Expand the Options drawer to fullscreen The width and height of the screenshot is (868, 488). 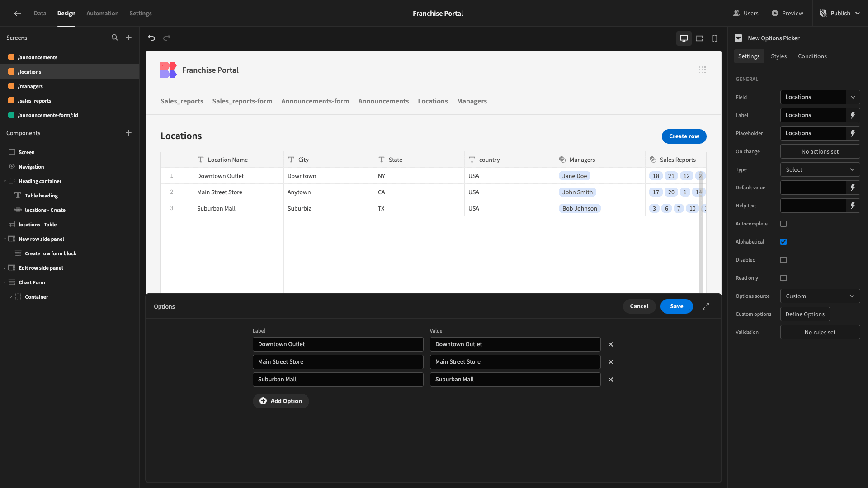tap(706, 306)
